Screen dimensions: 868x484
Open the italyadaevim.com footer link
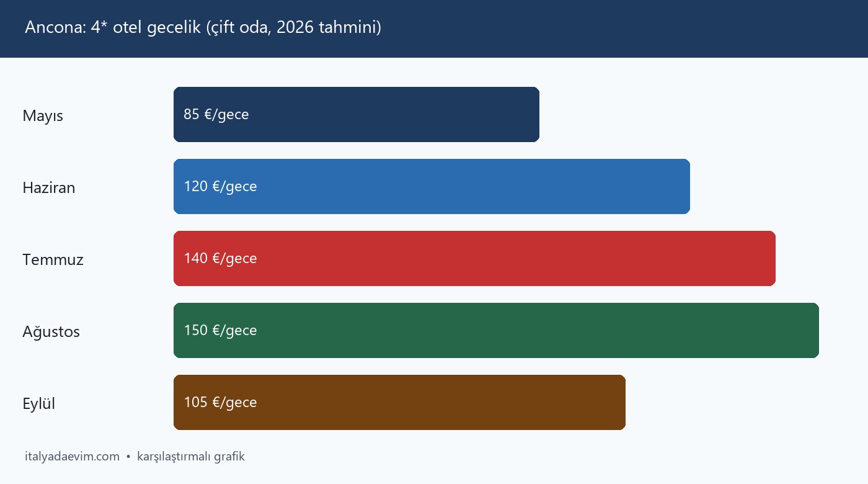[x=72, y=457]
